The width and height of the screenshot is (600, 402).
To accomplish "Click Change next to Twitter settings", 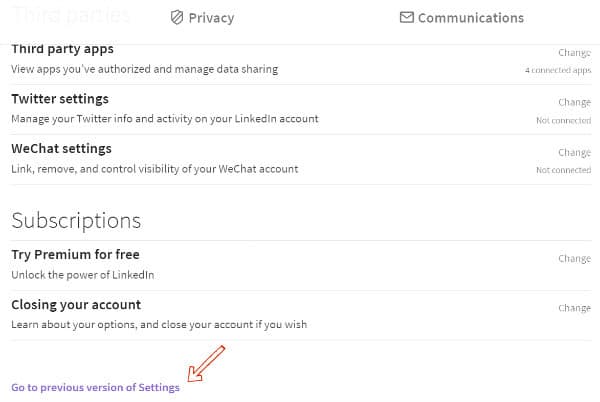I will (x=574, y=102).
